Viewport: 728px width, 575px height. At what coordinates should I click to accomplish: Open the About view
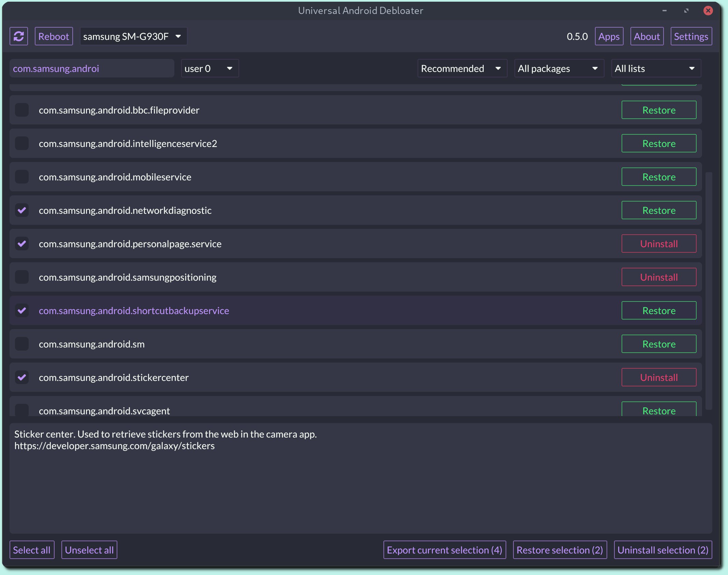pyautogui.click(x=646, y=36)
